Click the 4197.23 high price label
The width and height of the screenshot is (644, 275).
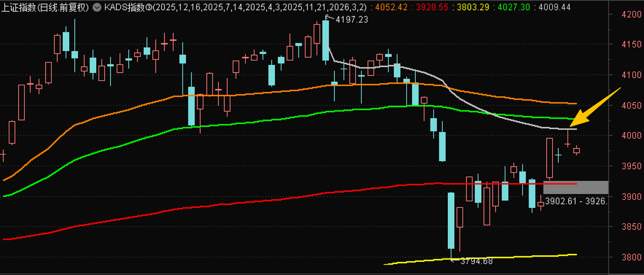pyautogui.click(x=351, y=19)
